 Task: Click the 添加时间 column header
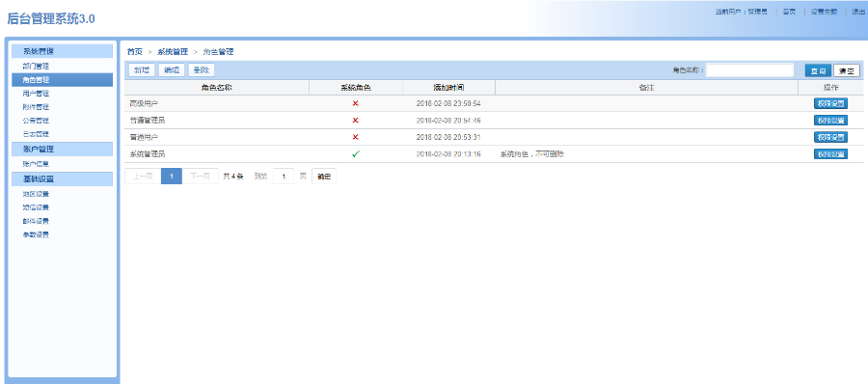pos(448,88)
